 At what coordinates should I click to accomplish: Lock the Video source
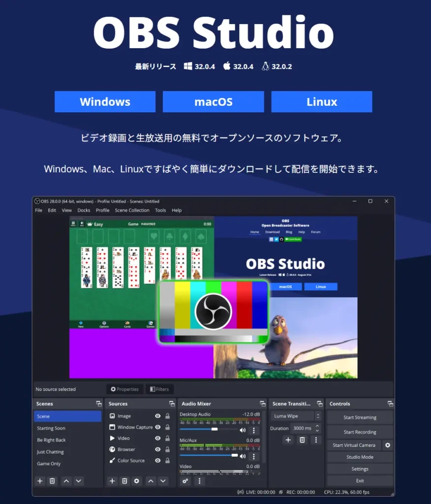[x=167, y=438]
